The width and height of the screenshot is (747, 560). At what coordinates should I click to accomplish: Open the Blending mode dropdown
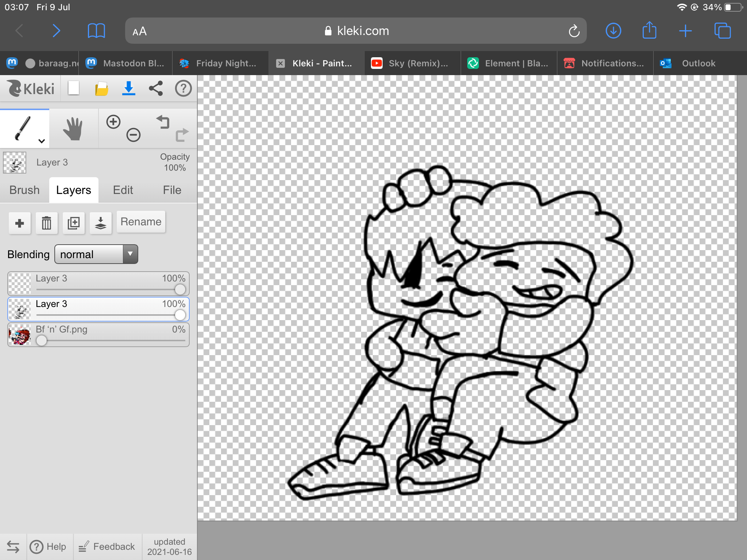(96, 254)
